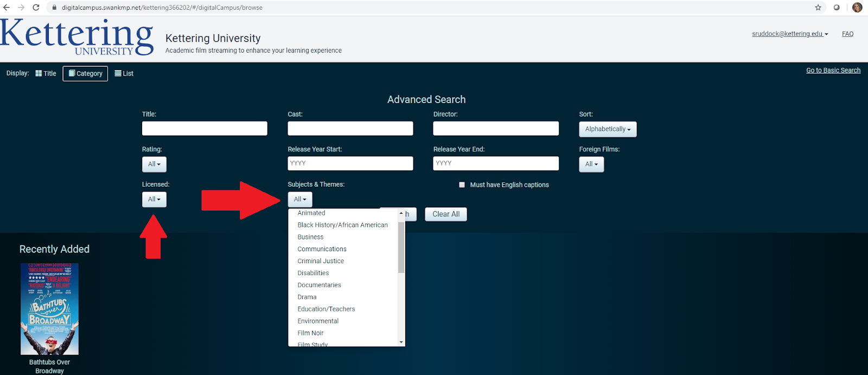Viewport: 868px width, 375px height.
Task: Follow the Go to Basic Search link
Action: point(833,71)
